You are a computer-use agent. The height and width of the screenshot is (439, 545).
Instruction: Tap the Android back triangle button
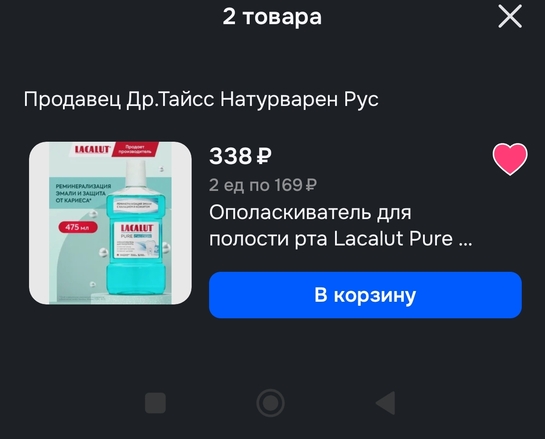386,403
